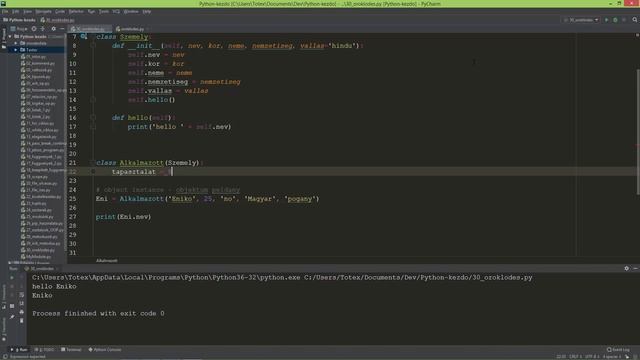Open the Window menu
This screenshot has width=640, height=360.
click(131, 11)
